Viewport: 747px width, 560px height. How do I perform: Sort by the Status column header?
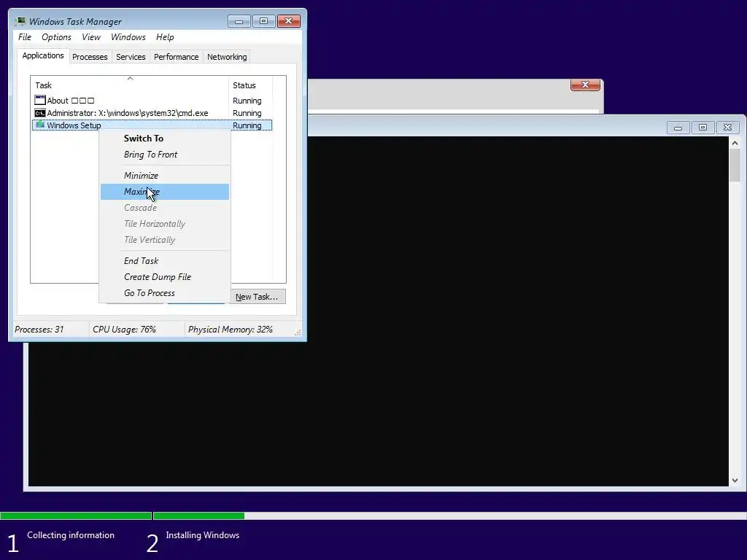tap(251, 85)
